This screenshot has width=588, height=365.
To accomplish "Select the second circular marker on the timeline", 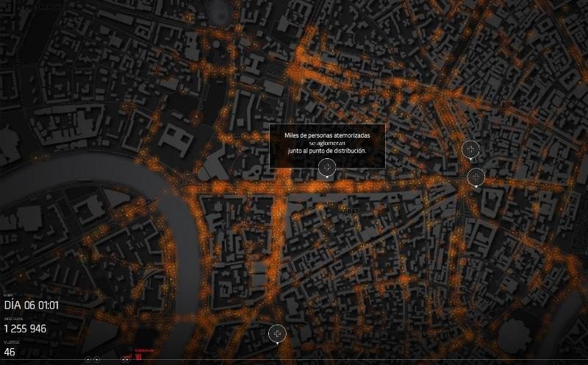I will [x=96, y=360].
